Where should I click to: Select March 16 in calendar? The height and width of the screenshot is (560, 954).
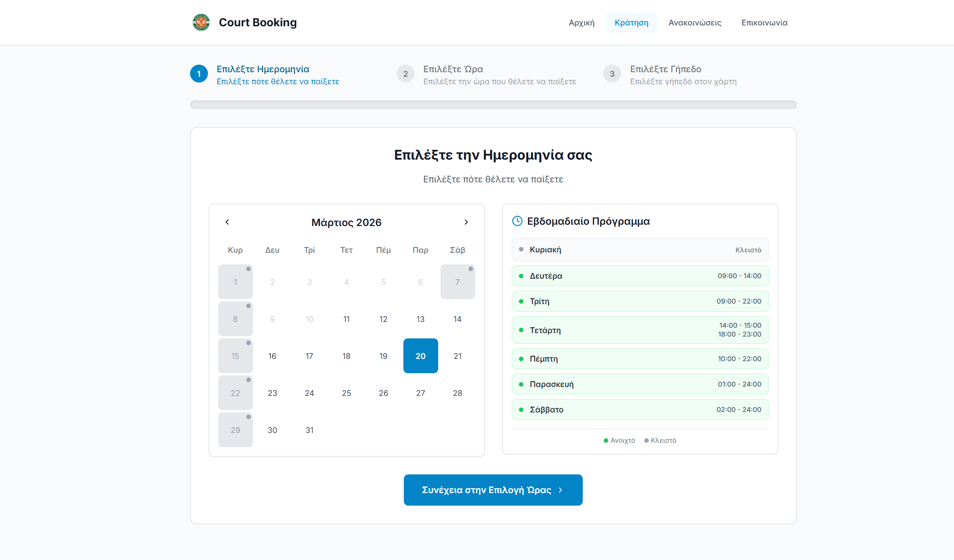(x=272, y=356)
